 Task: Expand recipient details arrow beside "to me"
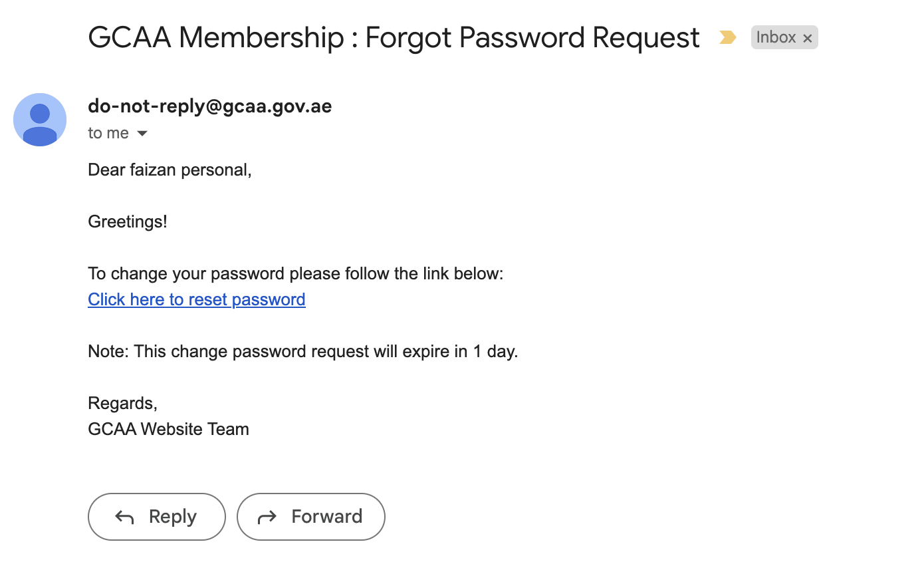[142, 134]
